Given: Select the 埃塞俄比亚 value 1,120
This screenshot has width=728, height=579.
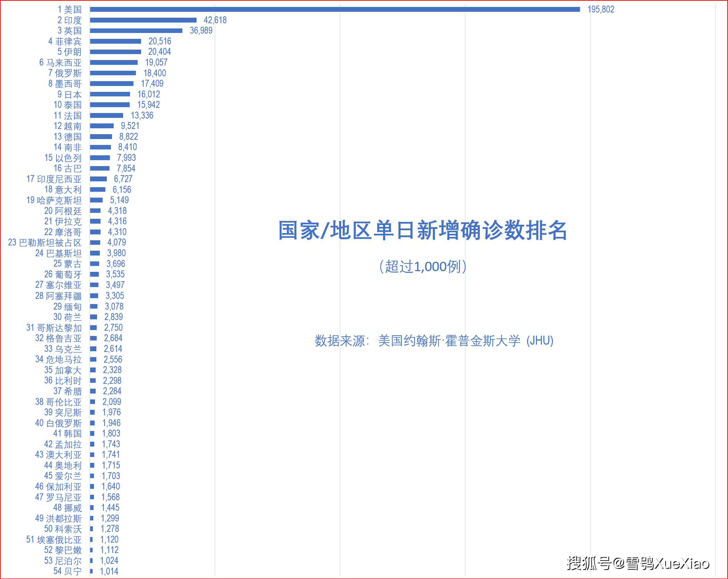Looking at the screenshot, I should point(109,539).
